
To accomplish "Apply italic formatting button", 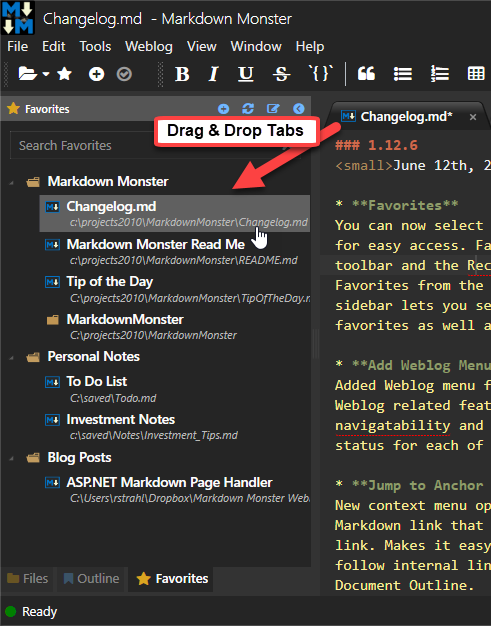I will 214,74.
